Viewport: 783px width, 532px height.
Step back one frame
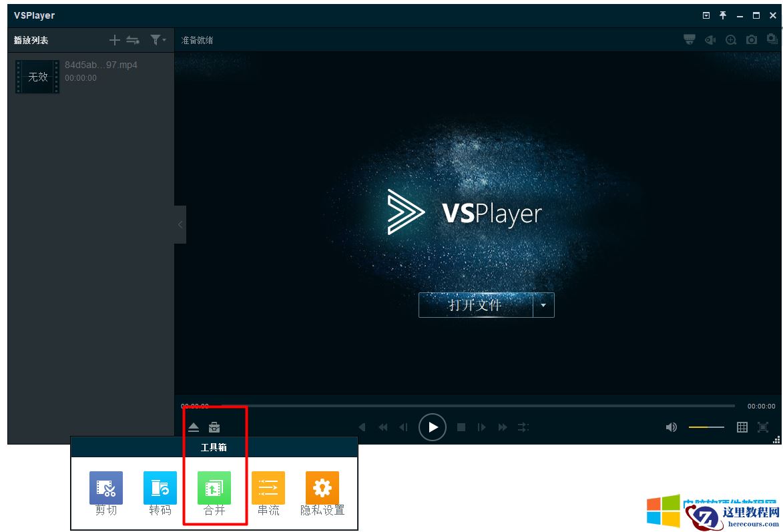pos(403,427)
